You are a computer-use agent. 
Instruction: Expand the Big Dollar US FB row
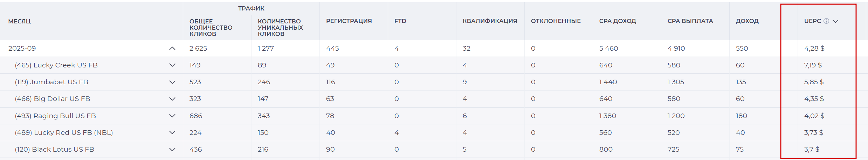[172, 99]
